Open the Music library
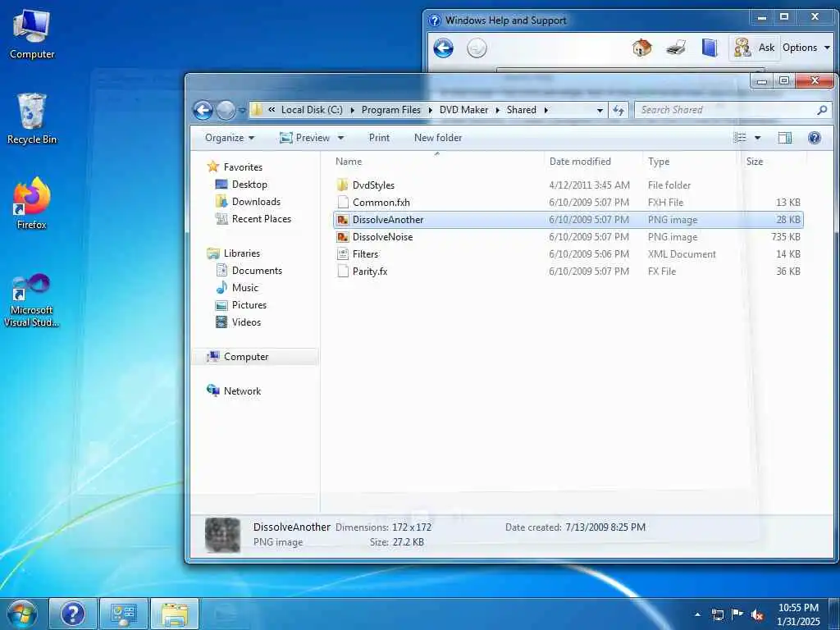Viewport: 840px width, 630px height. [244, 288]
